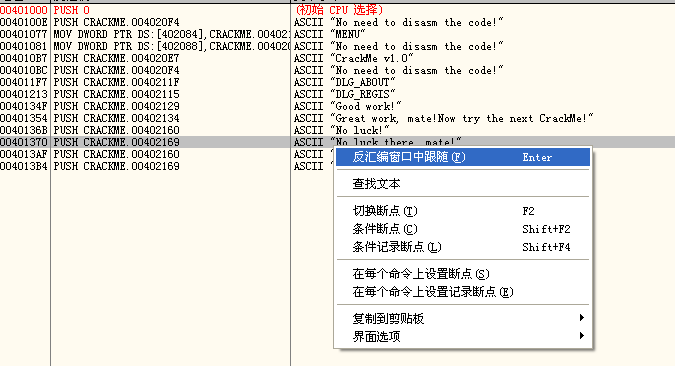Screen dimensions: 675x366
Task: Click address 004013AF
Action: [x=24, y=154]
